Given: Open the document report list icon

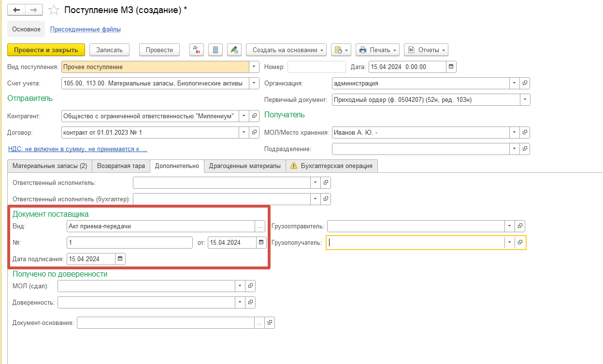Looking at the screenshot, I should pos(215,50).
